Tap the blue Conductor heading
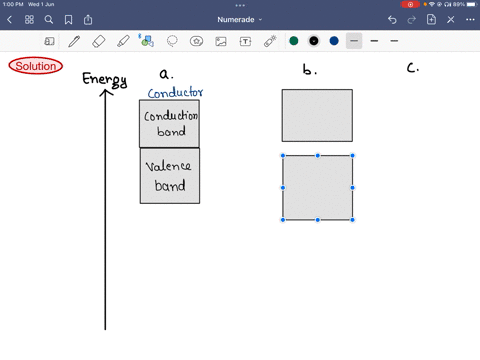480x360 pixels. [x=175, y=92]
